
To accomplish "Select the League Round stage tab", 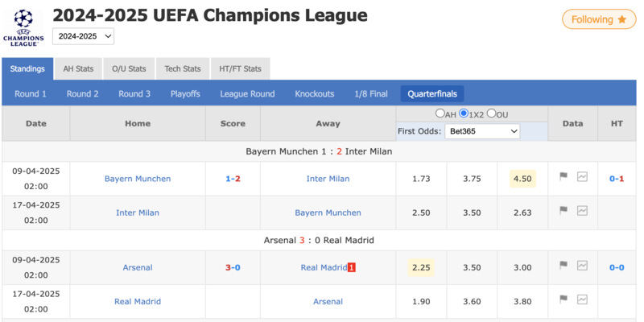I will (247, 93).
